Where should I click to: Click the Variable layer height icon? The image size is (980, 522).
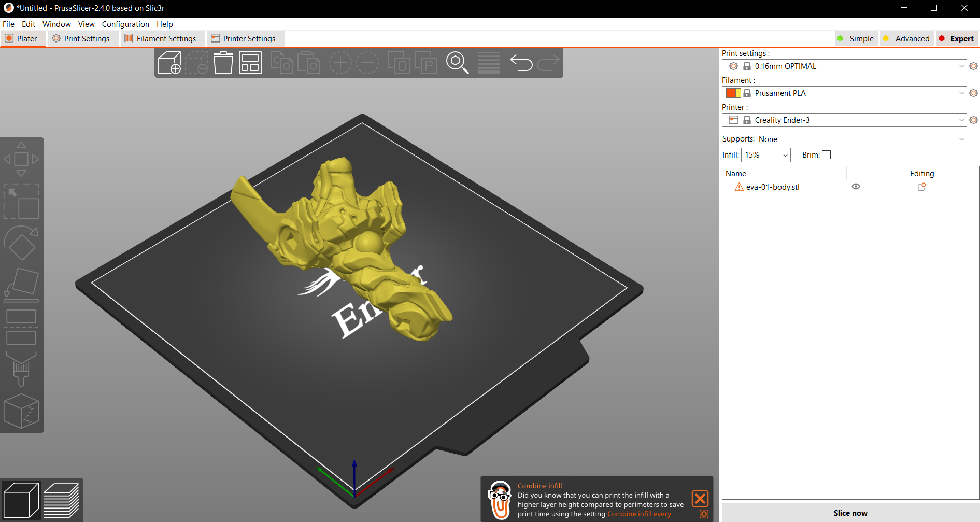click(x=489, y=63)
